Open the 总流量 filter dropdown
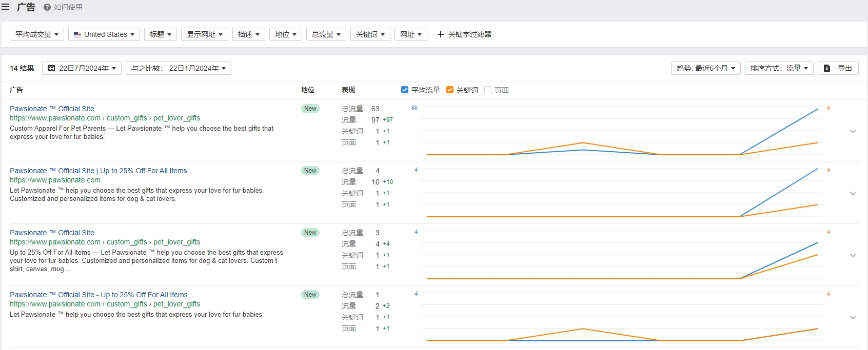This screenshot has width=868, height=350. [326, 34]
